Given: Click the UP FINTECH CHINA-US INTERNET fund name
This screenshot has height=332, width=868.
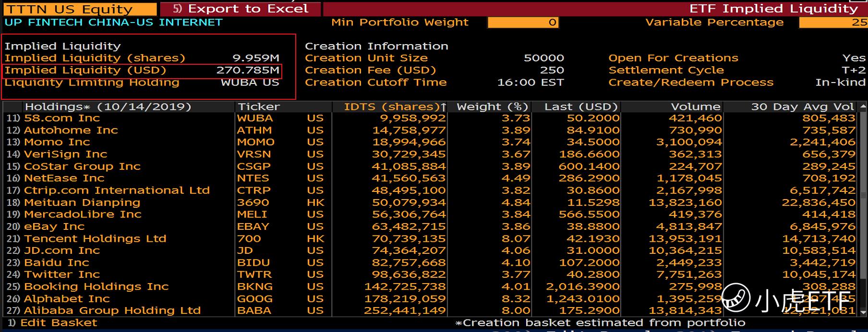Looking at the screenshot, I should point(113,23).
